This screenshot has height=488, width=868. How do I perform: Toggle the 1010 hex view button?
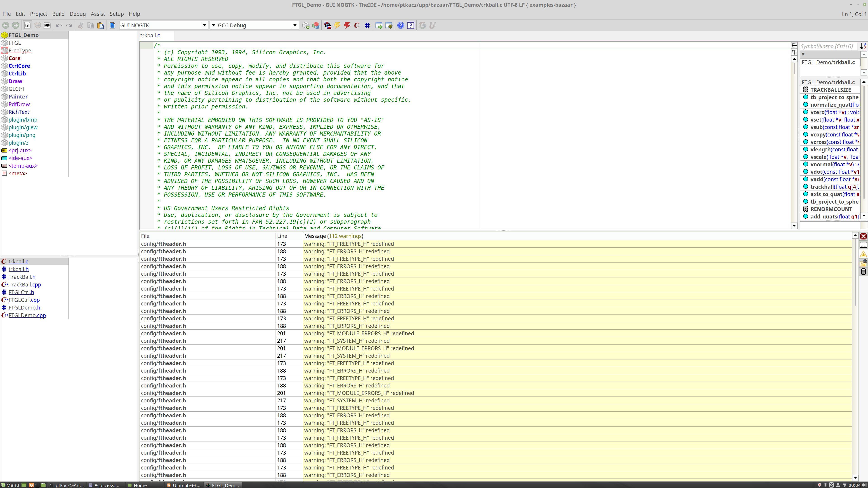[47, 25]
